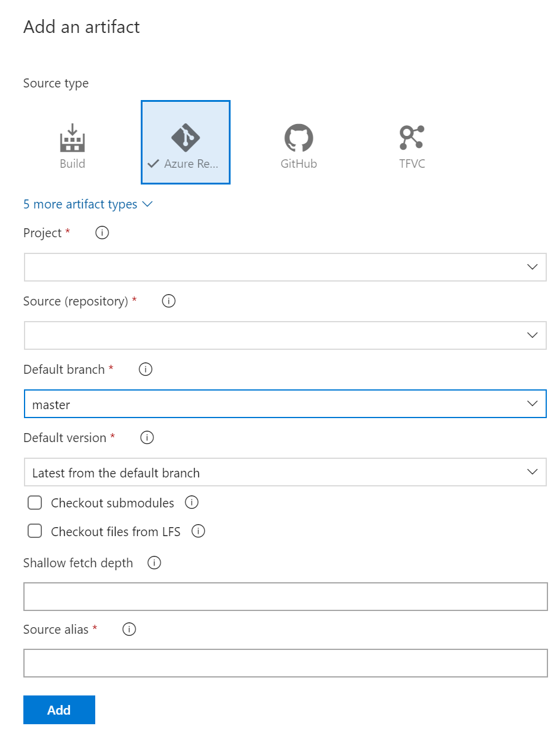Select the Azure Repos Git source type

186,143
